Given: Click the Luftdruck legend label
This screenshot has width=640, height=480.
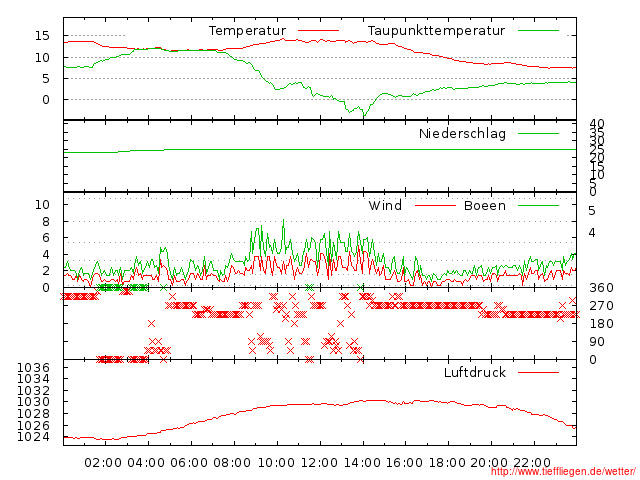Looking at the screenshot, I should (475, 372).
